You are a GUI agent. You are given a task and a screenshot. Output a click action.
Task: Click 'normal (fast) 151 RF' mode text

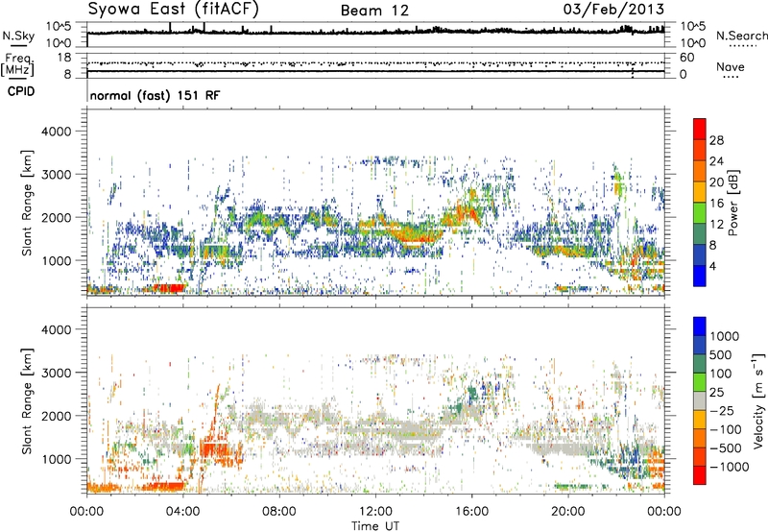[x=155, y=95]
